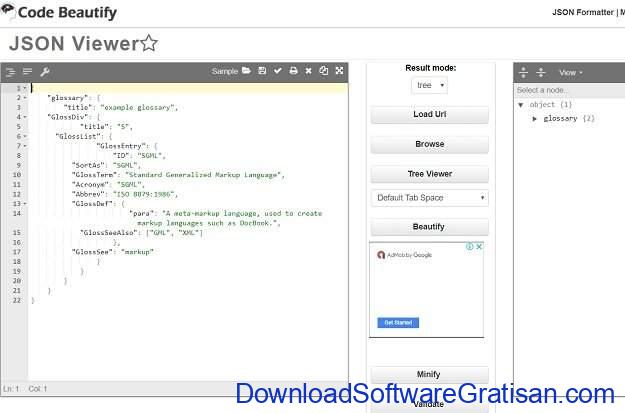Favorite JSON Viewer with the star icon
The image size is (625, 413).
pos(149,43)
